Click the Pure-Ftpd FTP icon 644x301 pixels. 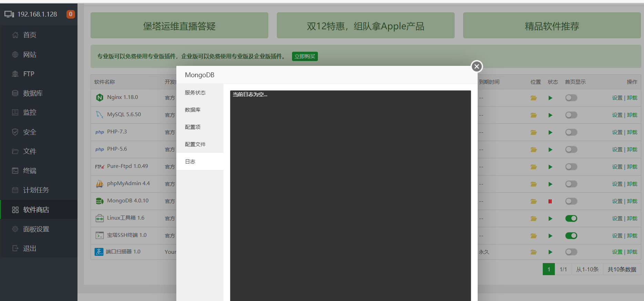point(100,167)
